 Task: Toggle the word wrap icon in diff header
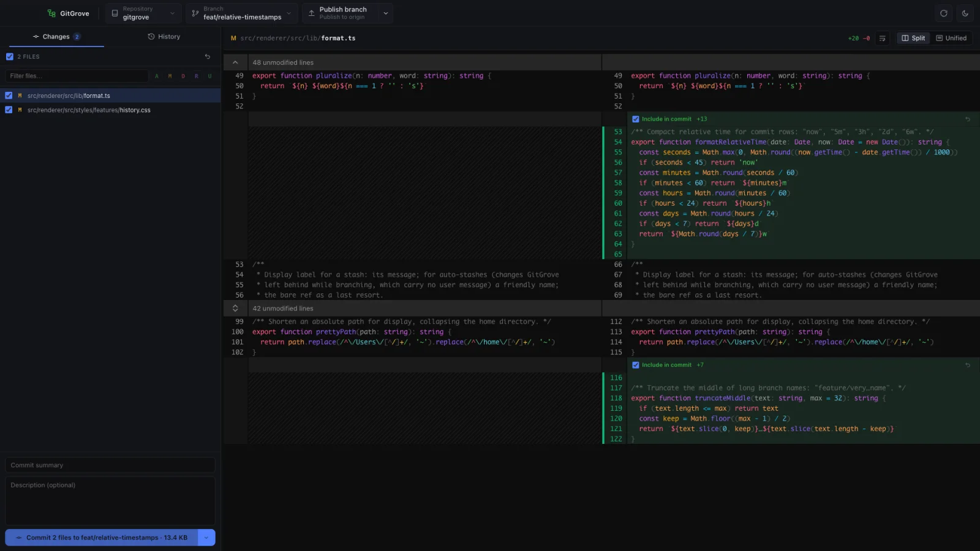coord(883,38)
